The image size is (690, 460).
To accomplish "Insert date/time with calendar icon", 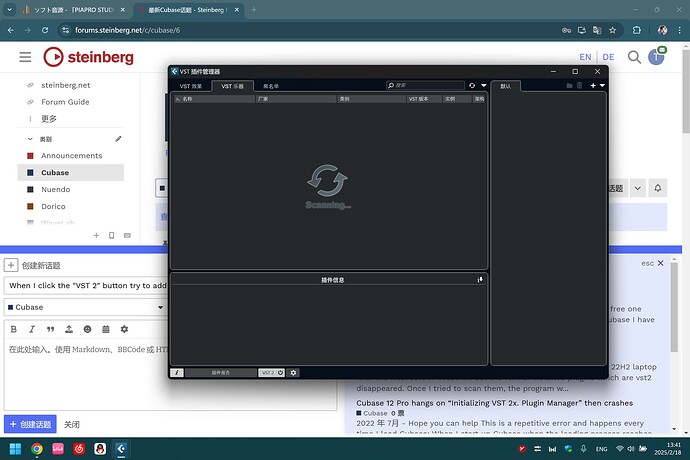I will click(106, 329).
